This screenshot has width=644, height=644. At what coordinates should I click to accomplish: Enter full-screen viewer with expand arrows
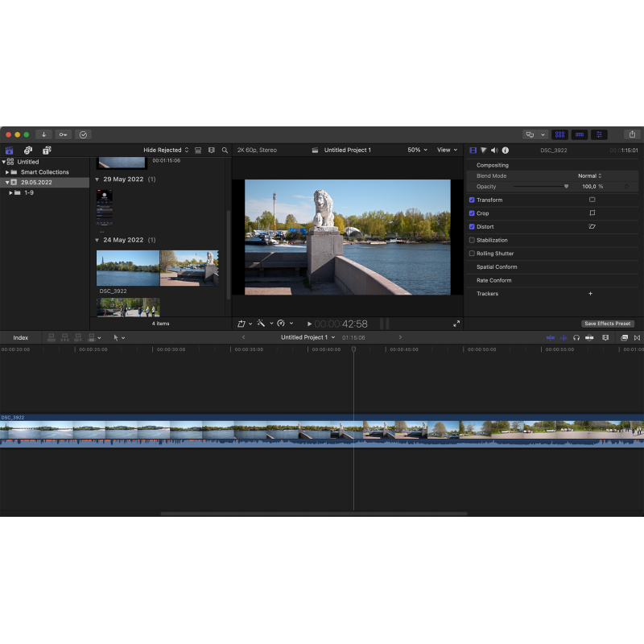[x=456, y=324]
